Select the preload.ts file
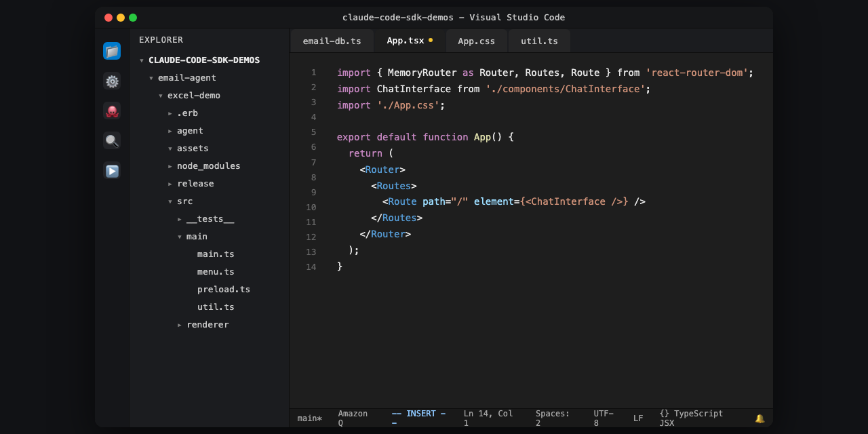The height and width of the screenshot is (434, 868). point(224,289)
